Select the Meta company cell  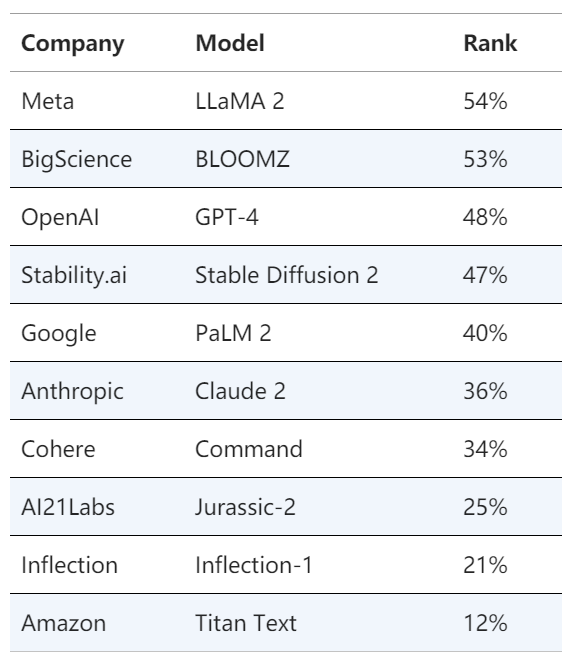tap(47, 101)
